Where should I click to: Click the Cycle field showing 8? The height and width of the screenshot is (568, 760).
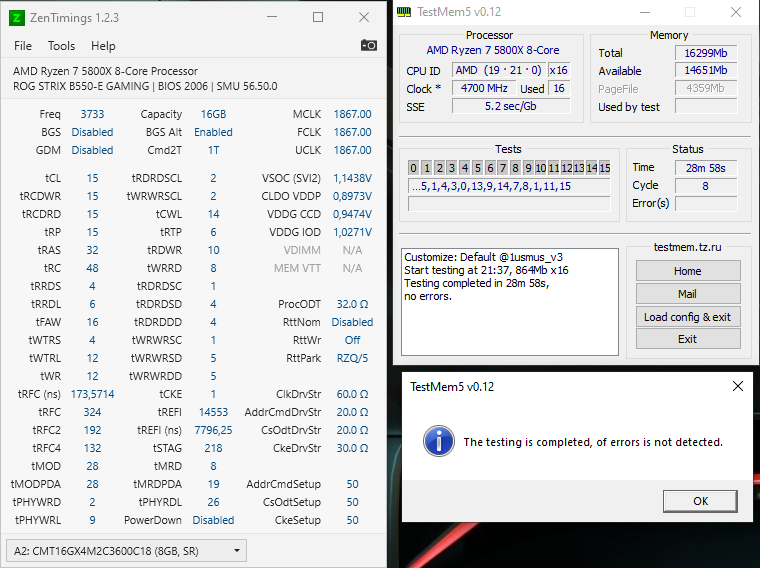[x=706, y=186]
